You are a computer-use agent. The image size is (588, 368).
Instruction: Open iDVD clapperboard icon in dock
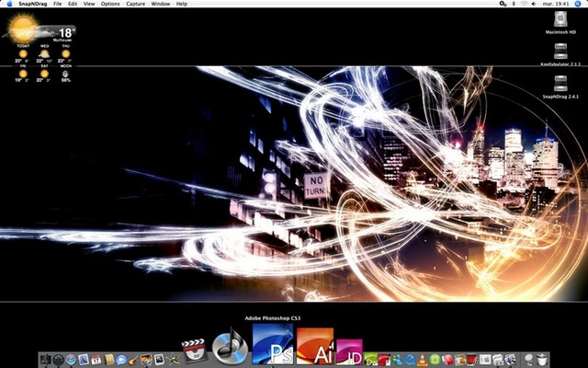(x=194, y=351)
